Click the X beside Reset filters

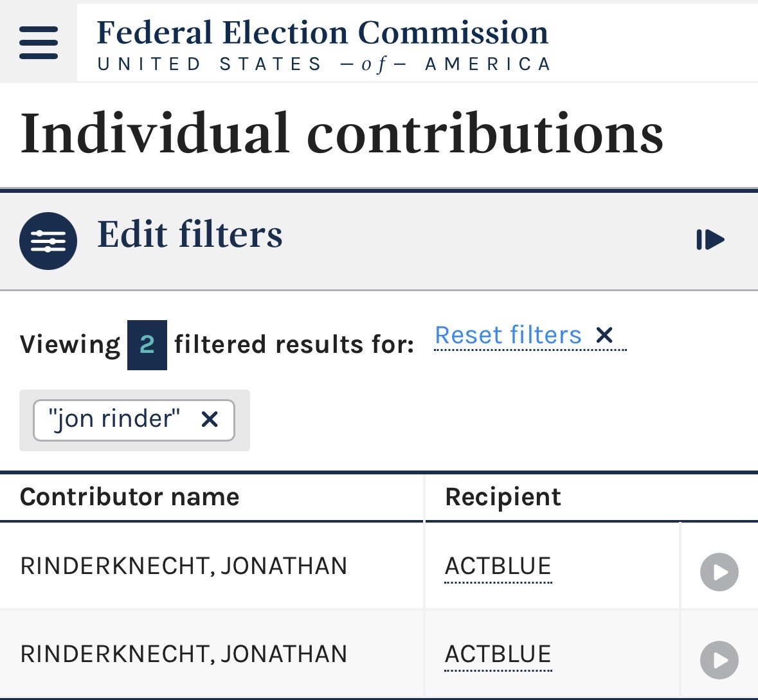pyautogui.click(x=604, y=336)
